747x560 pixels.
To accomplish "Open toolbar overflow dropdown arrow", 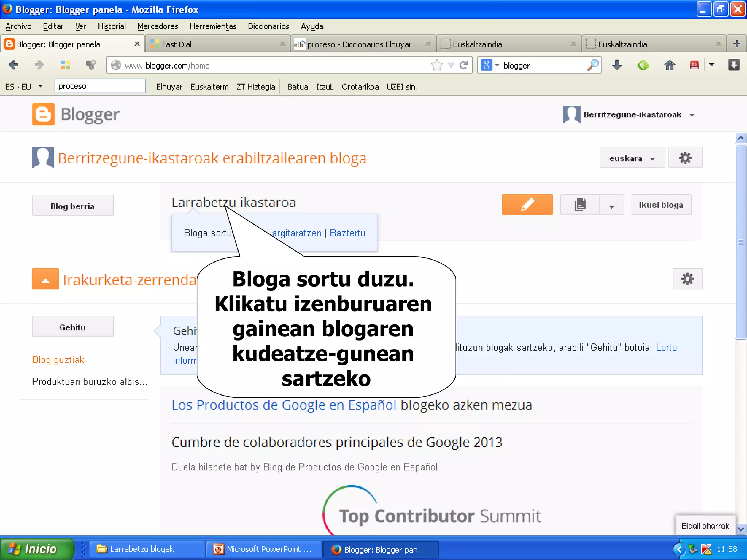I will pos(712,65).
